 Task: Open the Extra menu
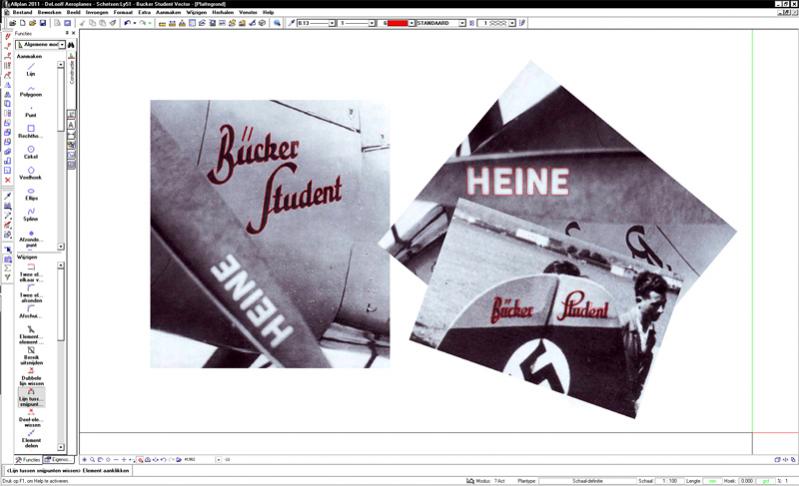tap(144, 12)
